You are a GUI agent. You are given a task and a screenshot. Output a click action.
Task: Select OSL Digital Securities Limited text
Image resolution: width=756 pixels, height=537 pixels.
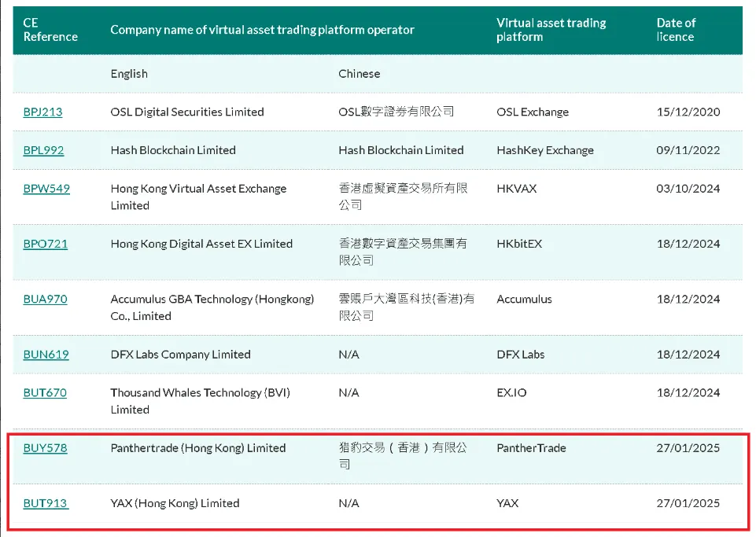point(187,112)
